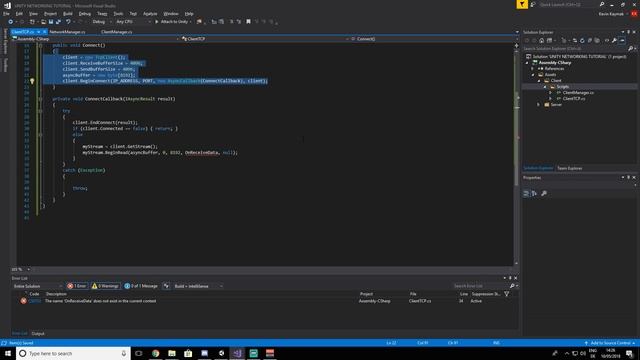Toggle the 1 Error filter button
Viewport: 640px width, 360px height.
[x=77, y=286]
